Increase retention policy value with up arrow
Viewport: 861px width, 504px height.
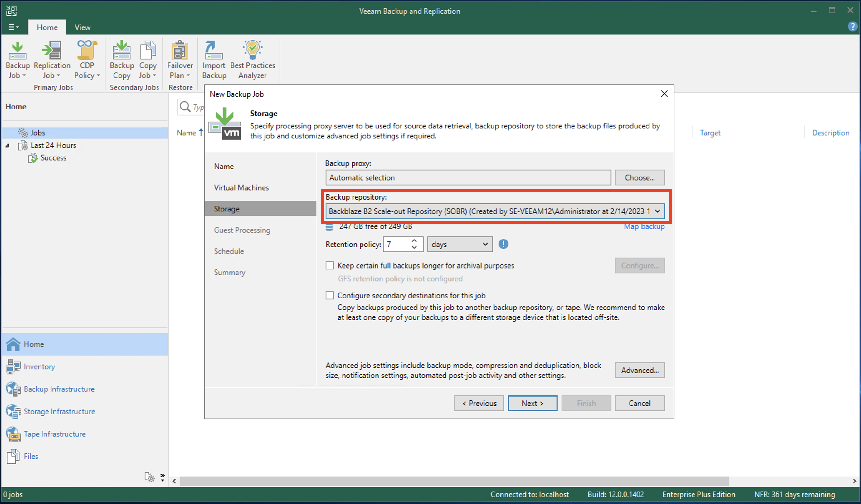[x=414, y=240]
